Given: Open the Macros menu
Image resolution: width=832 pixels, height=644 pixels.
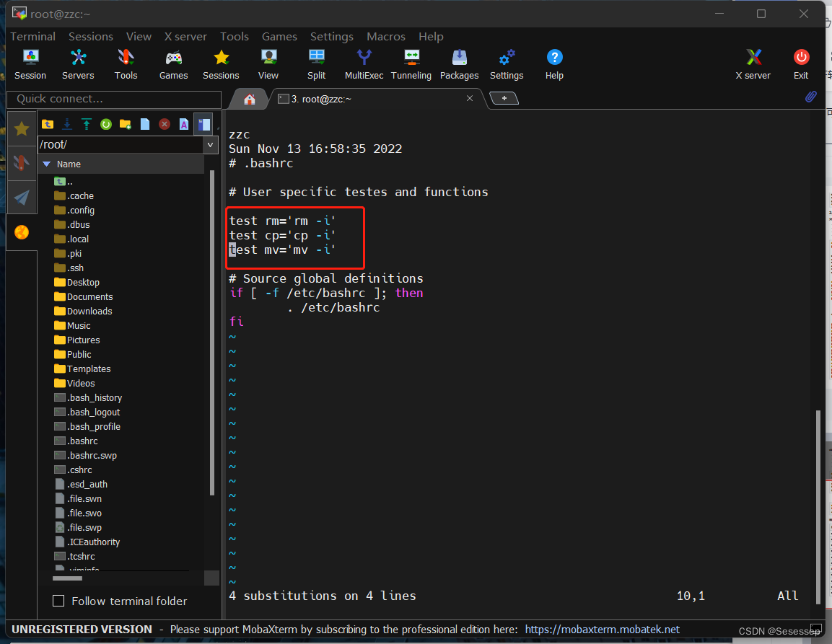Looking at the screenshot, I should click(x=386, y=37).
